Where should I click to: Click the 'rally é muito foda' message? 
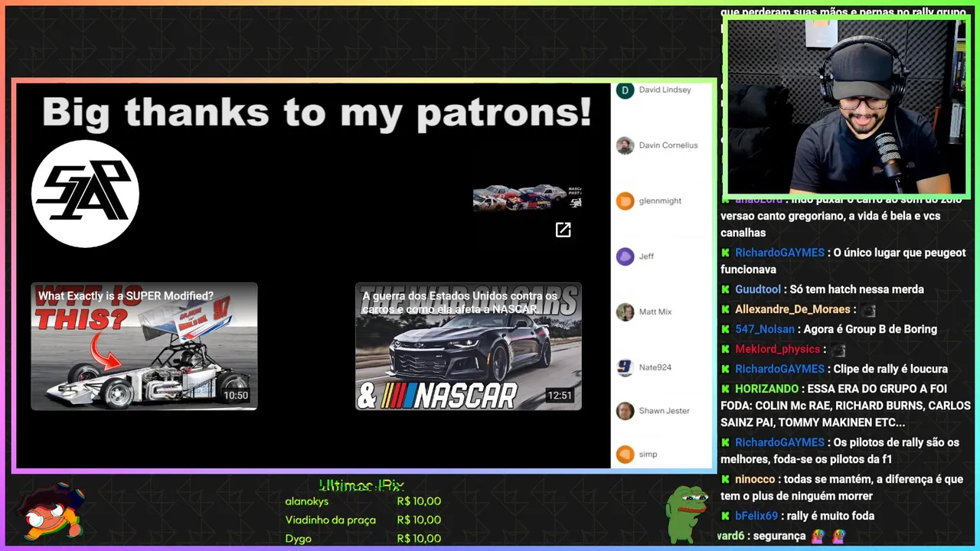(831, 516)
